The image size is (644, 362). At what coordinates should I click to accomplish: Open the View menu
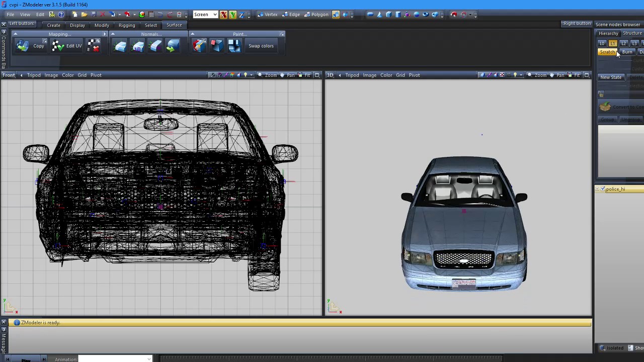tap(25, 15)
